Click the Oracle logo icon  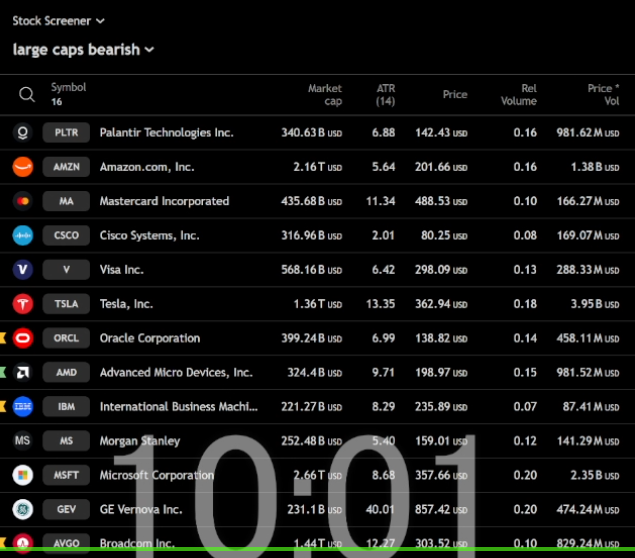(x=23, y=338)
